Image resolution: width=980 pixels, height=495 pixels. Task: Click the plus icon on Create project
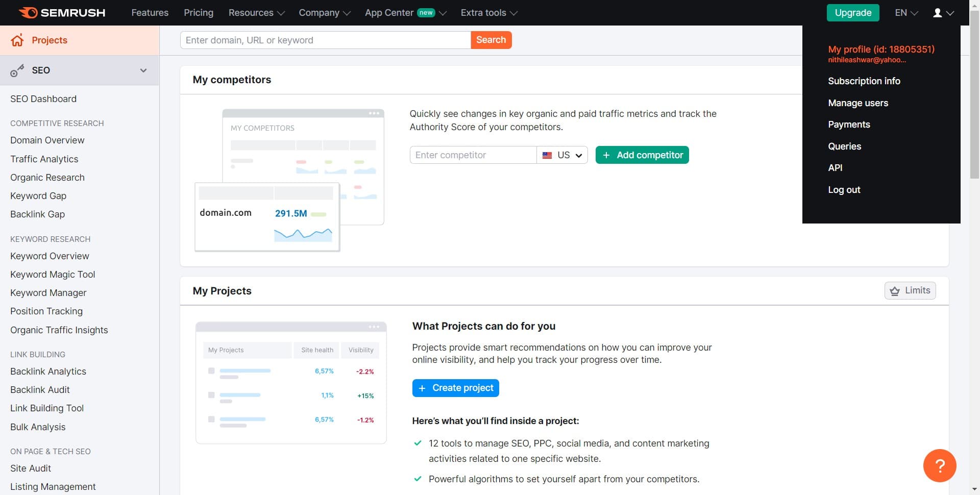[x=422, y=388]
